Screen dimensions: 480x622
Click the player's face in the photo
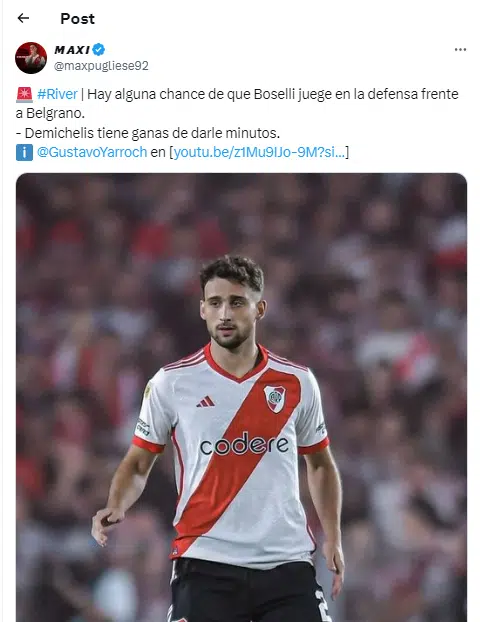tap(230, 311)
